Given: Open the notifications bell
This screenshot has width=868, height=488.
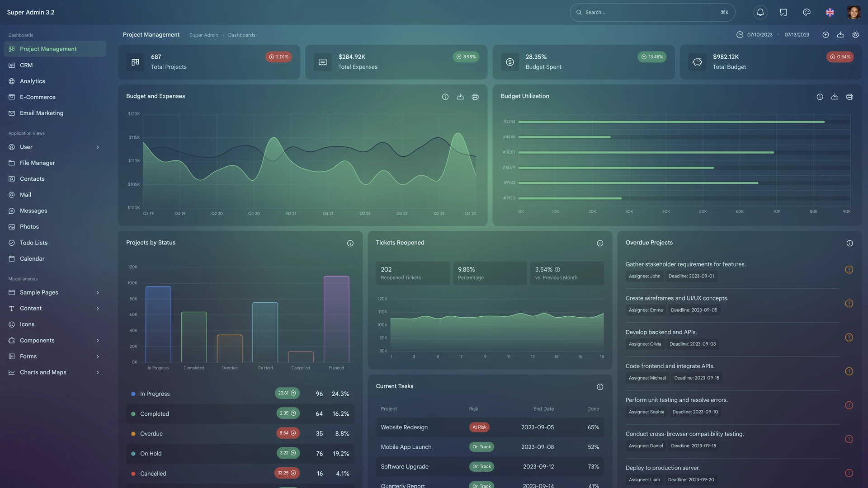Looking at the screenshot, I should tap(760, 12).
